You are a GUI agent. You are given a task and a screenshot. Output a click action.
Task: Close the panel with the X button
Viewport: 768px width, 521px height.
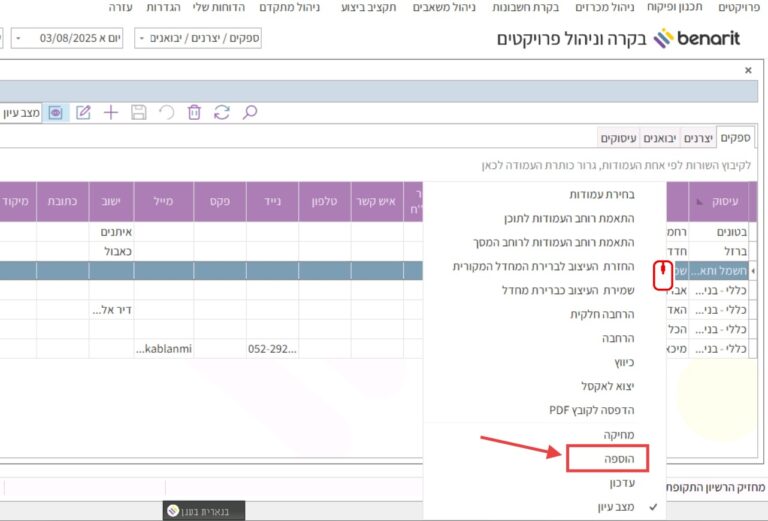click(748, 71)
